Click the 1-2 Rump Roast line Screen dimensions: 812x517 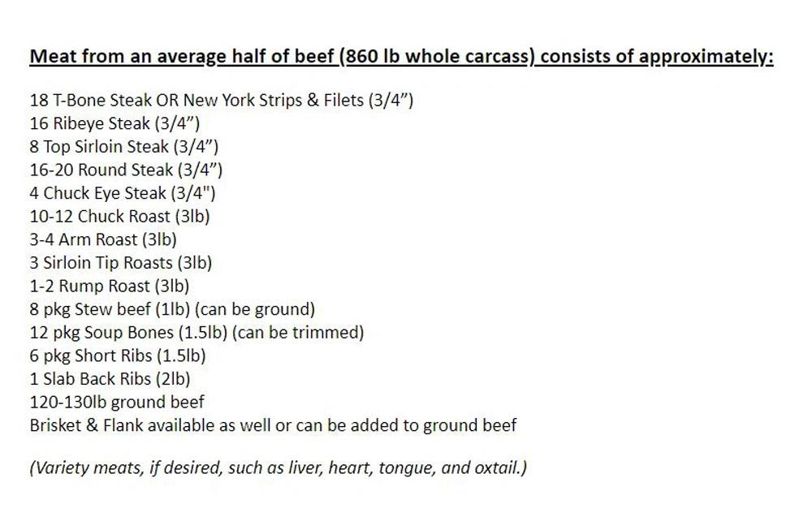[x=110, y=286]
